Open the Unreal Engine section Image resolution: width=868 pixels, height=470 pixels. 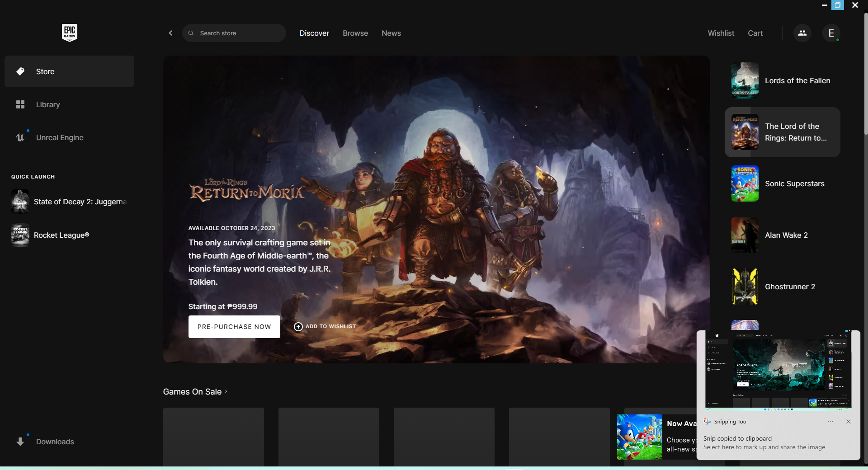coord(69,137)
